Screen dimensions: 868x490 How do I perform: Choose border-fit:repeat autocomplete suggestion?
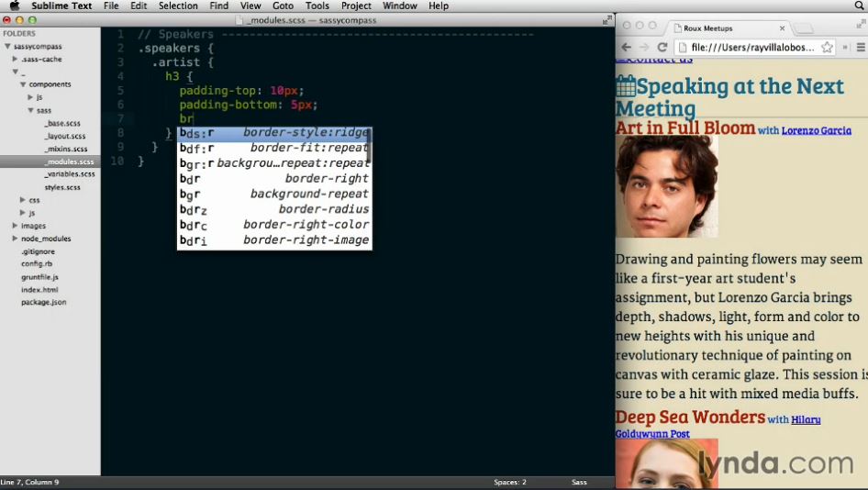pyautogui.click(x=274, y=148)
